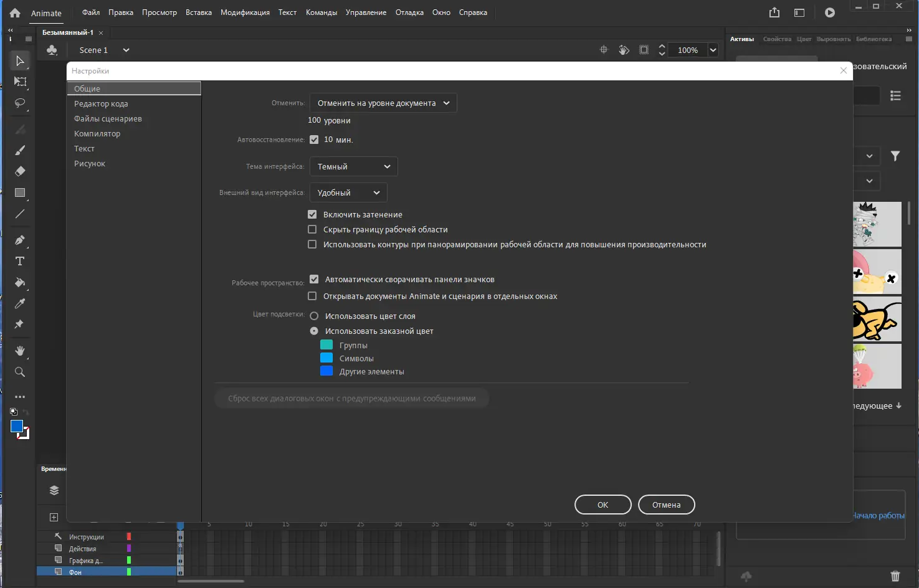Select the Brush tool

[20, 150]
